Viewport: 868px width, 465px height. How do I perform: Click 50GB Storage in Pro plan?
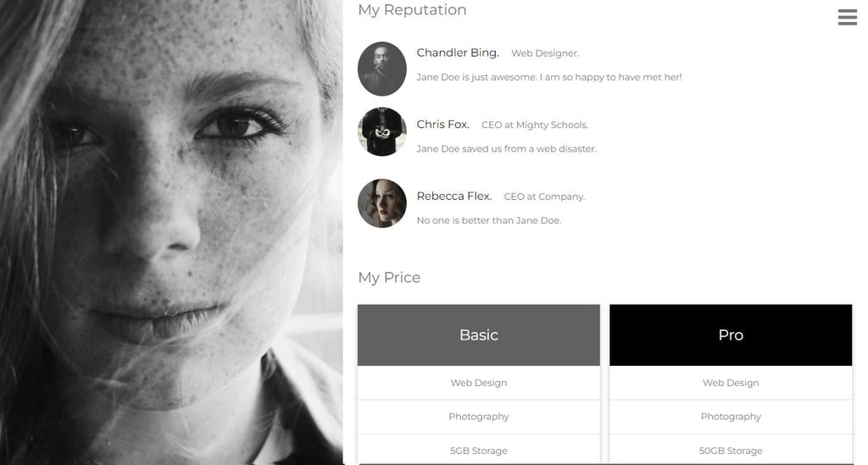[731, 451]
